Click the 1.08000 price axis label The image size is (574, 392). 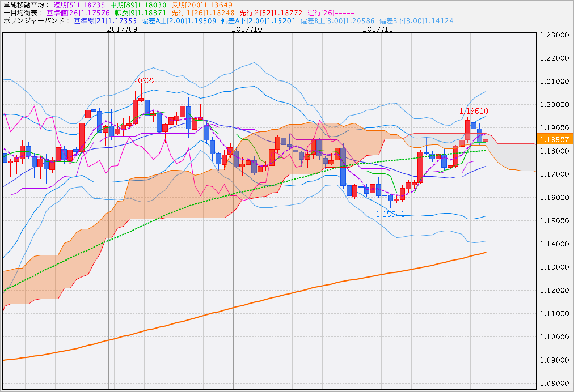click(554, 384)
